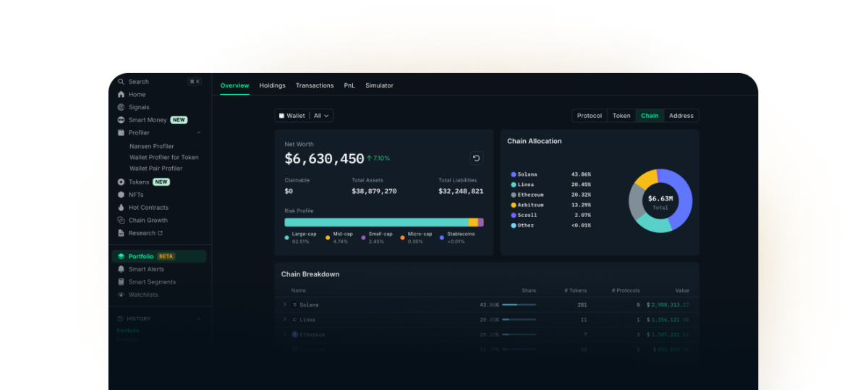
Task: Click the external link icon next to Research
Action: 161,233
